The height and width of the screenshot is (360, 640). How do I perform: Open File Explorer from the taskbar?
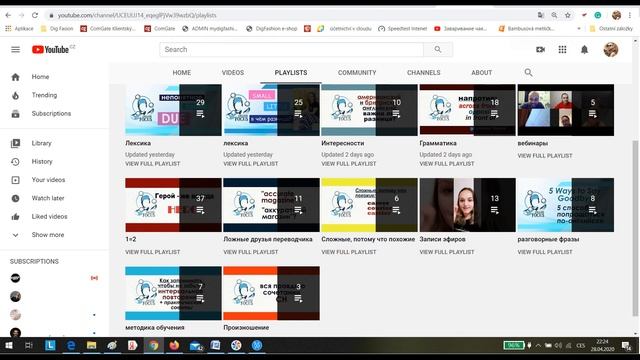pyautogui.click(x=91, y=345)
